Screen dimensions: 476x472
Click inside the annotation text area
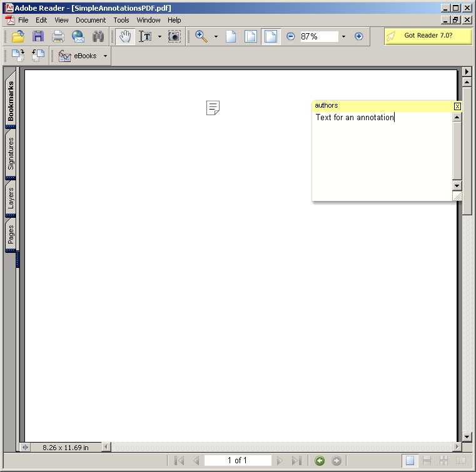(x=382, y=156)
